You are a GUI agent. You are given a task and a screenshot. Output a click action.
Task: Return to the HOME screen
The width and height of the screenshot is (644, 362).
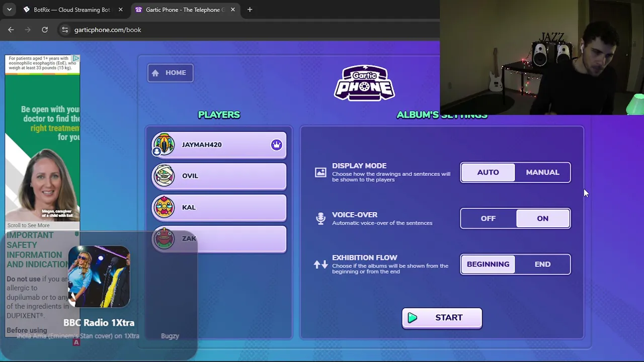tap(170, 73)
